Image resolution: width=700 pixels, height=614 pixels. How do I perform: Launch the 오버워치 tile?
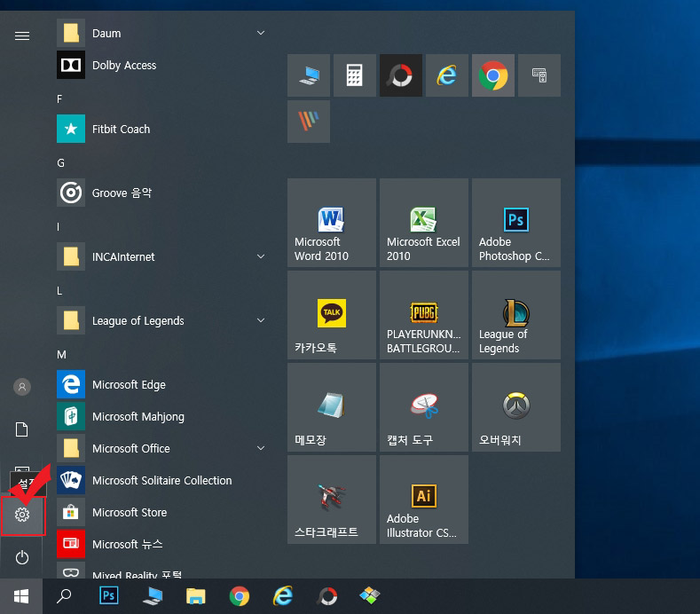[516, 407]
